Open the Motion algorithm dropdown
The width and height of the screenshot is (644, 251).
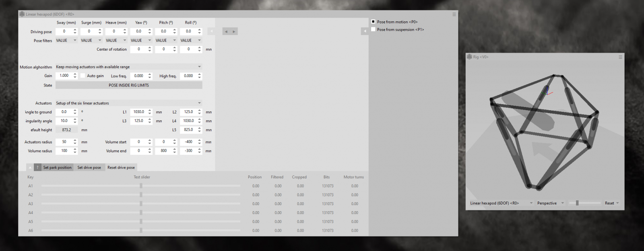[199, 67]
